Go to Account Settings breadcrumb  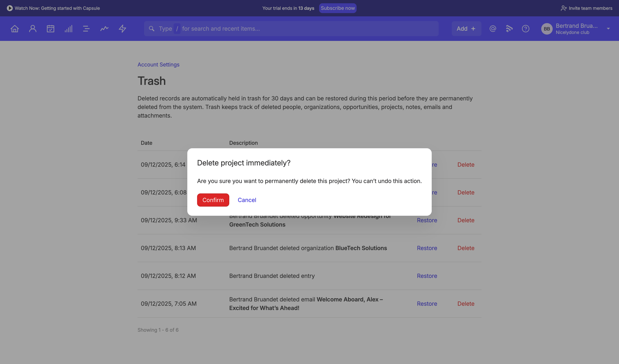(158, 65)
